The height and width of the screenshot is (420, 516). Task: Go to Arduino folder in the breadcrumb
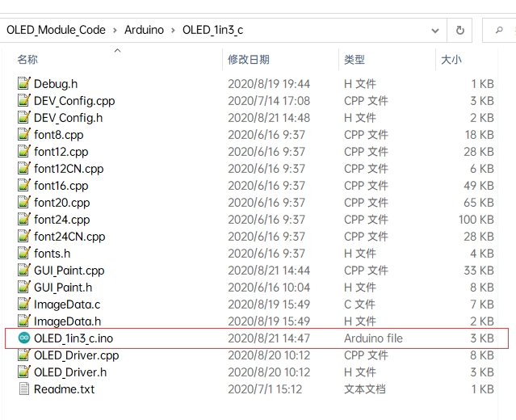point(144,30)
